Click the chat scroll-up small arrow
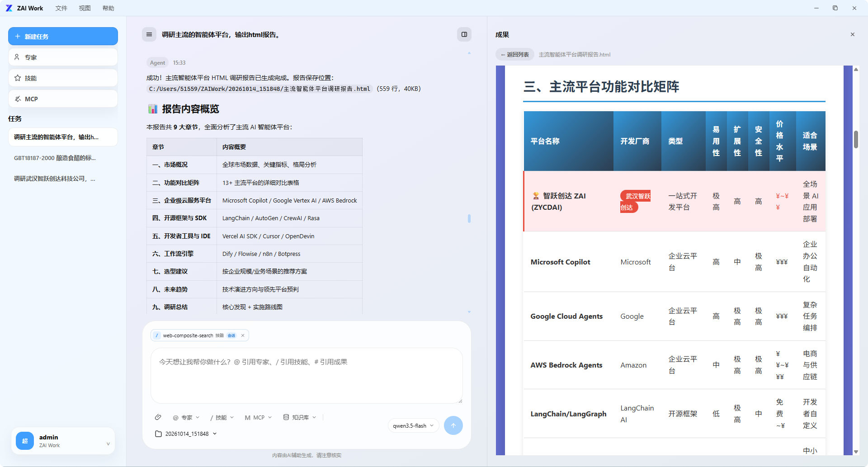This screenshot has width=868, height=467. coord(469,53)
